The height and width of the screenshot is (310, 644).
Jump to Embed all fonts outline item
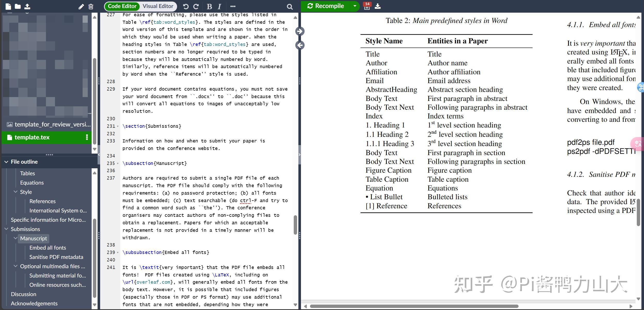[x=47, y=248]
